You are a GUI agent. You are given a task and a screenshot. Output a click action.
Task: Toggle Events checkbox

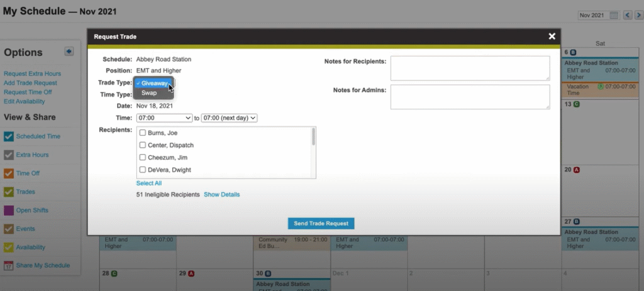9,229
